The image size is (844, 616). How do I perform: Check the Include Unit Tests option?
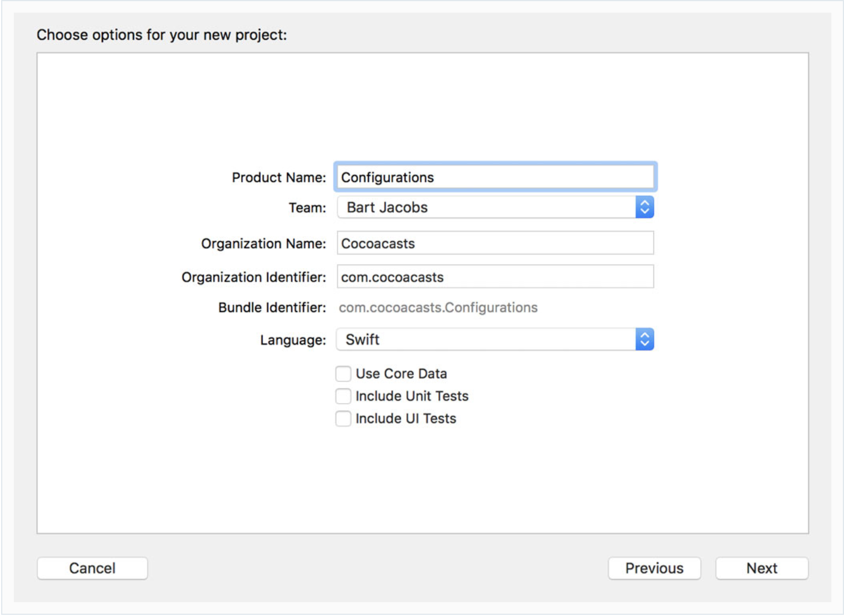pos(344,397)
